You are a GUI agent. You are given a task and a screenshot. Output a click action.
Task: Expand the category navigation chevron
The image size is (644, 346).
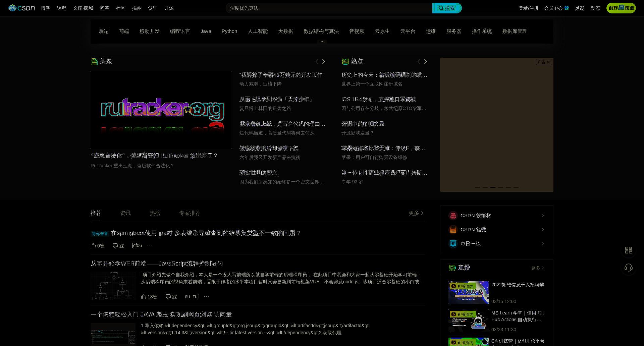322,42
